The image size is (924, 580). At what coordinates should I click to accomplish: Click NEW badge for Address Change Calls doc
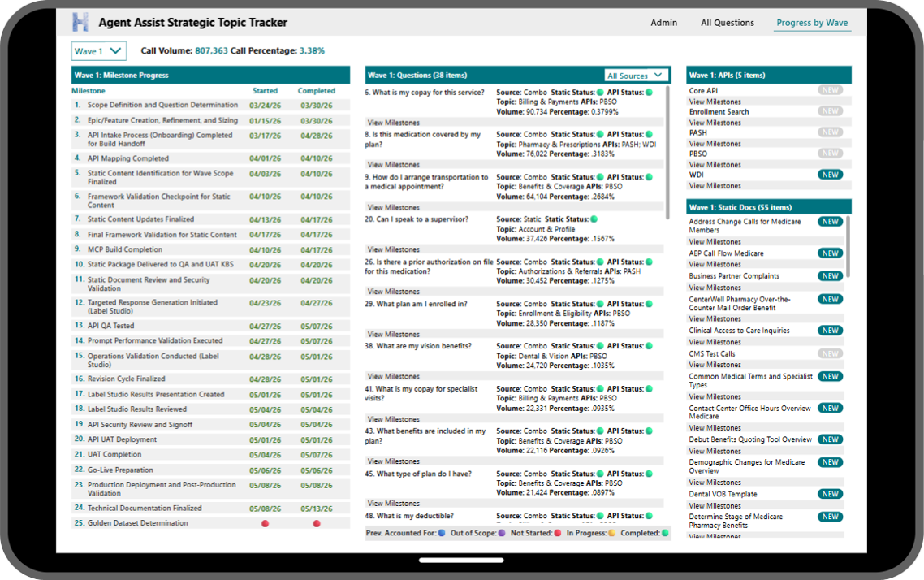pos(831,222)
